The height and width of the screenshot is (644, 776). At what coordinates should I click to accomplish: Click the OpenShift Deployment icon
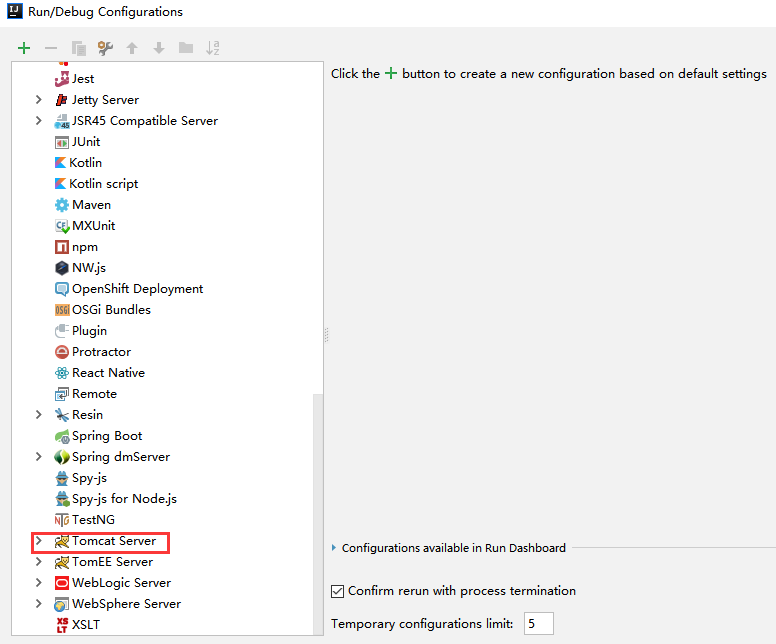pos(62,289)
